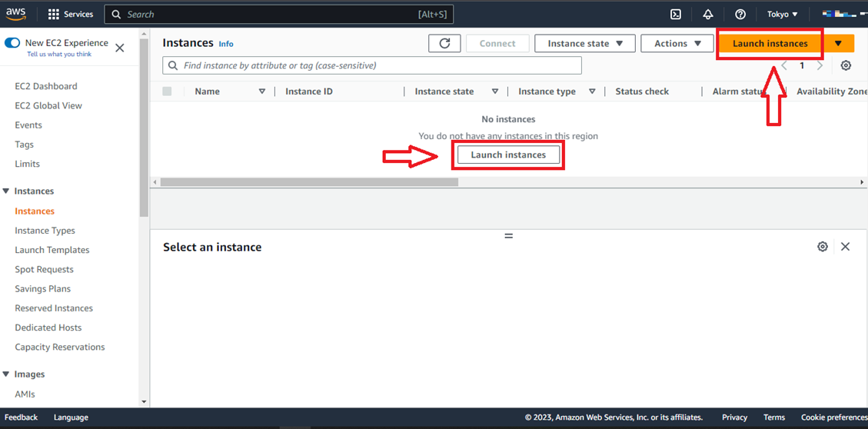Open Reserved Instances page
This screenshot has width=868, height=429.
[54, 308]
